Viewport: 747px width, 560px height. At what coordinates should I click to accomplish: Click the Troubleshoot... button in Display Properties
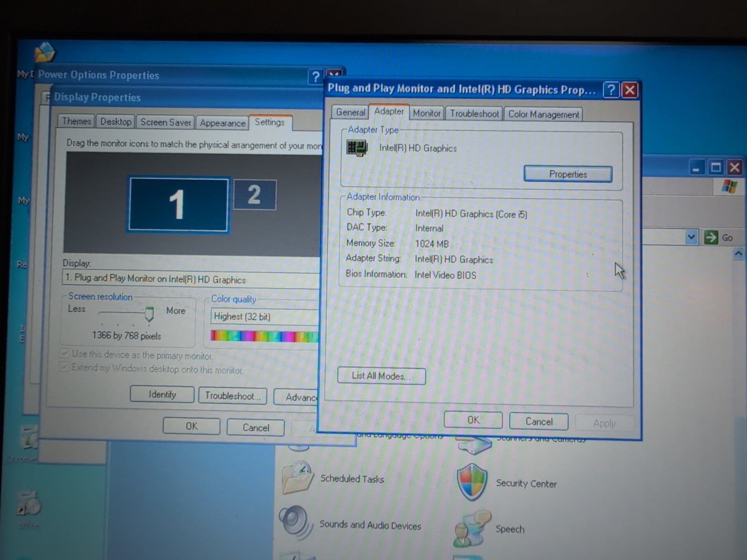(x=233, y=396)
